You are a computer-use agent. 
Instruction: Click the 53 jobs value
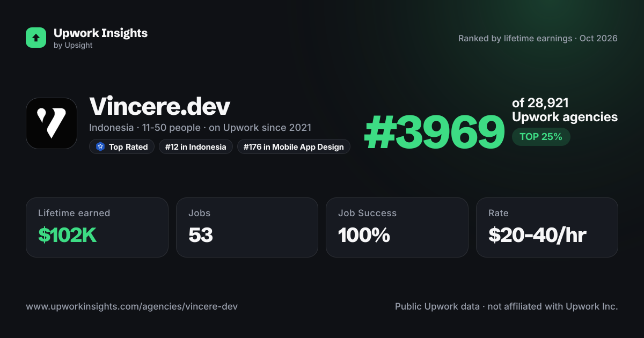coord(201,235)
